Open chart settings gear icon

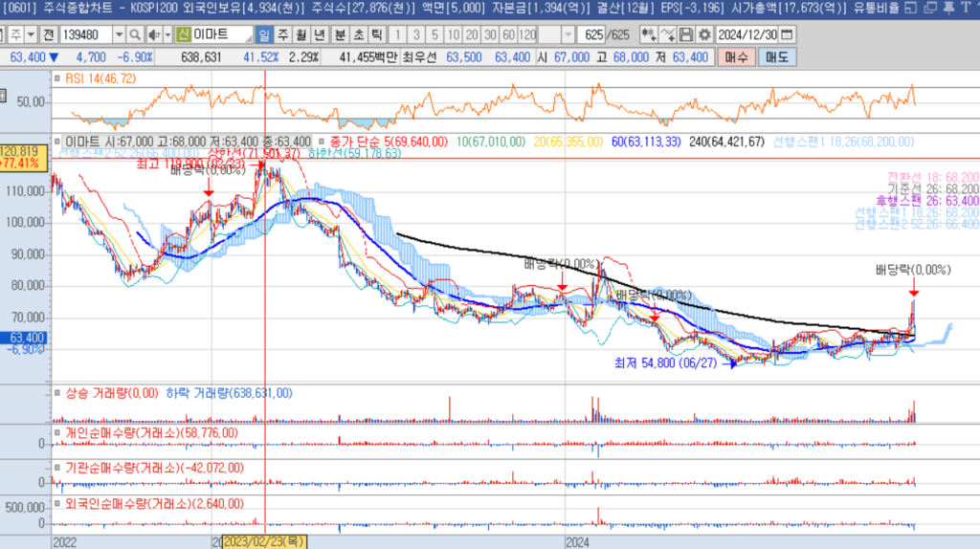pos(702,35)
